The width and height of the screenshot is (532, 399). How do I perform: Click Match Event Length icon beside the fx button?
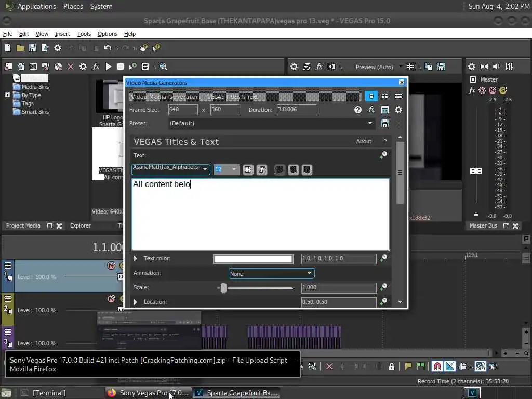tap(385, 110)
